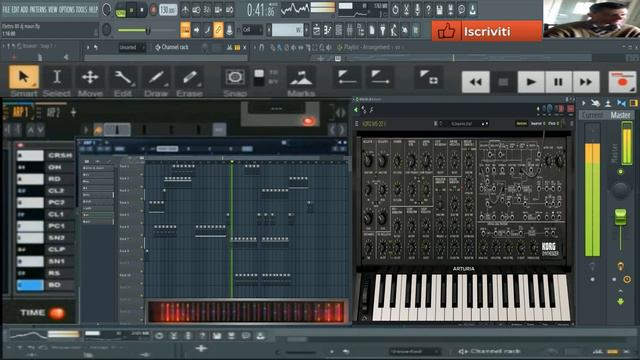Screen dimensions: 640x360
Task: Click the right arrow toolbar icon
Action: click(196, 30)
